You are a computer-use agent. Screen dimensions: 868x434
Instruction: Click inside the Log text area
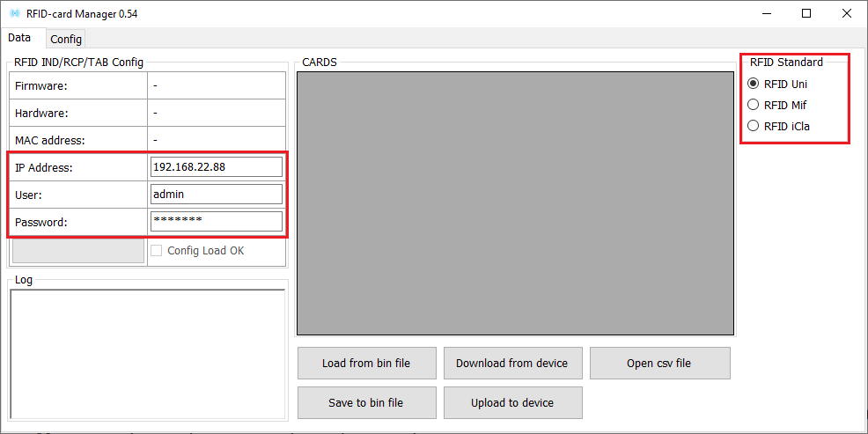click(x=147, y=353)
